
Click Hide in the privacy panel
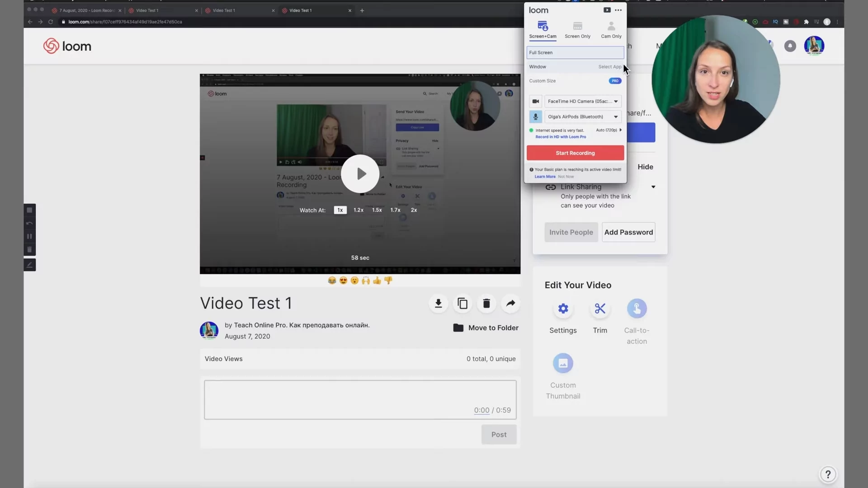[x=645, y=167]
